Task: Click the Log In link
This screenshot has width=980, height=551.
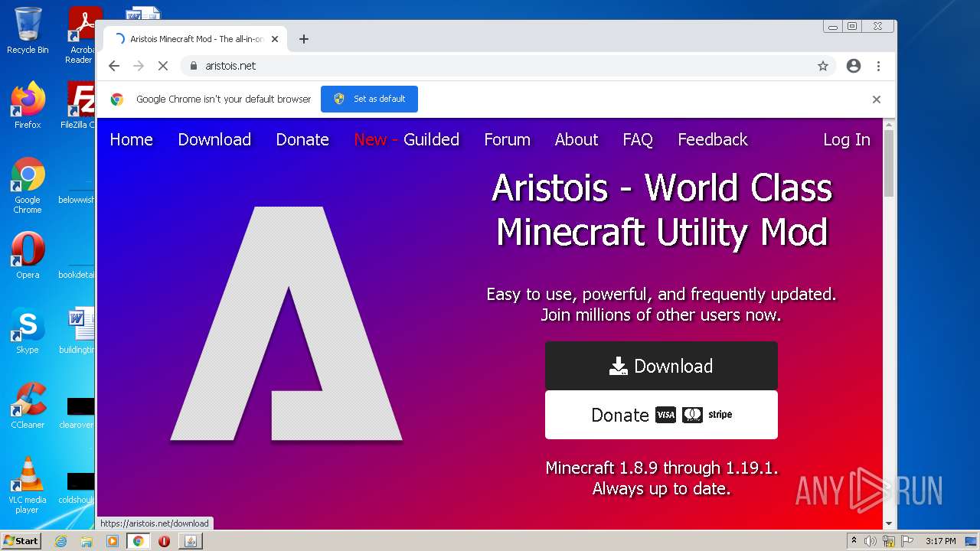Action: (847, 139)
